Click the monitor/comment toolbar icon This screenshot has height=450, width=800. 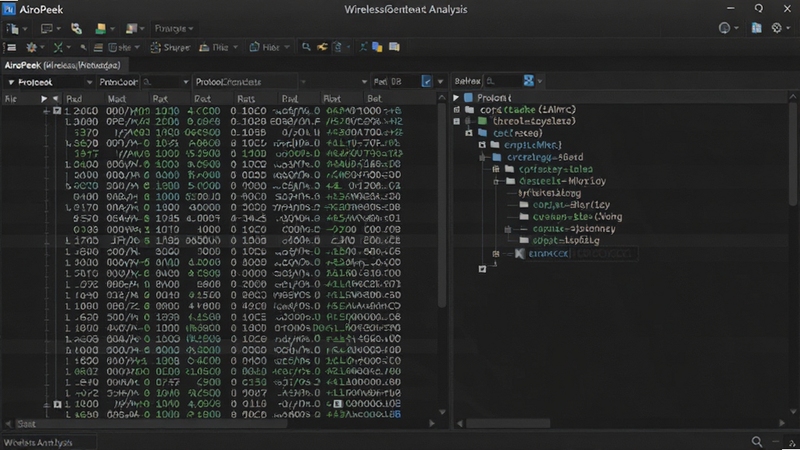click(x=46, y=29)
